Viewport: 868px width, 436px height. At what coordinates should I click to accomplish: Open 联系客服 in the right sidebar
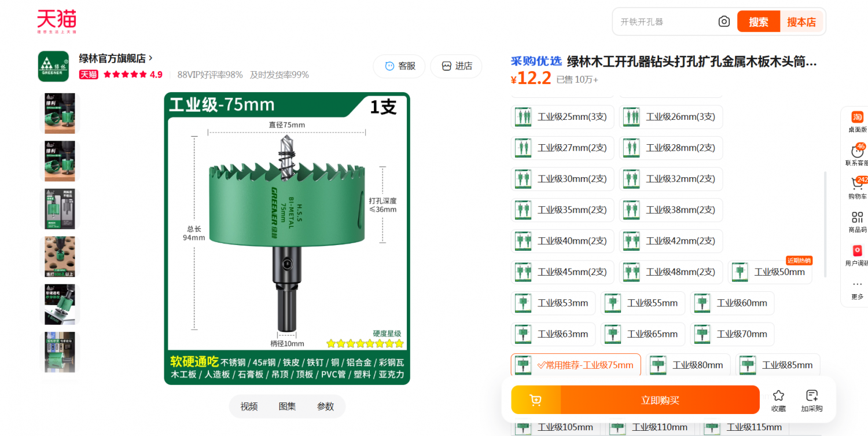pos(857,155)
